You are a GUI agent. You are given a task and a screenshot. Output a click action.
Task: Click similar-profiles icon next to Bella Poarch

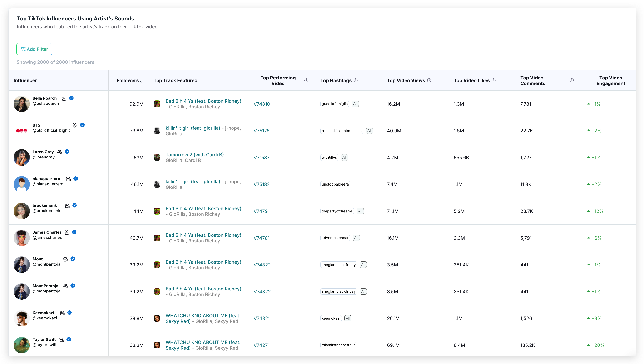[64, 98]
